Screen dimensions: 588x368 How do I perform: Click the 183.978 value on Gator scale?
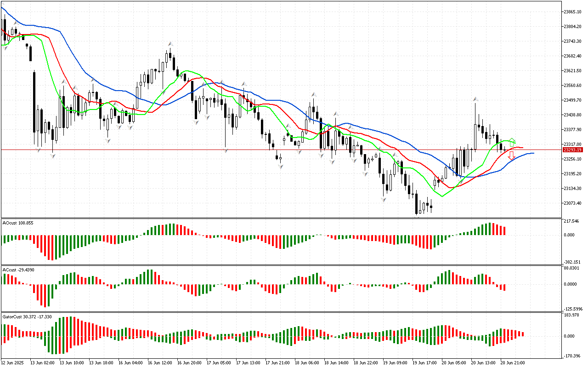click(571, 315)
